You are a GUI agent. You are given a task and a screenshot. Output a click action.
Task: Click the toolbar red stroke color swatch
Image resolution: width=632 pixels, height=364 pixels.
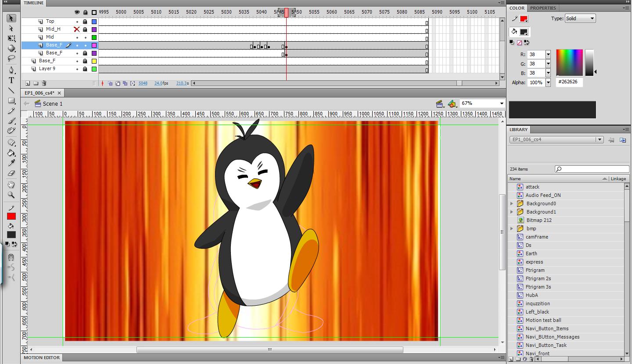[x=11, y=216]
